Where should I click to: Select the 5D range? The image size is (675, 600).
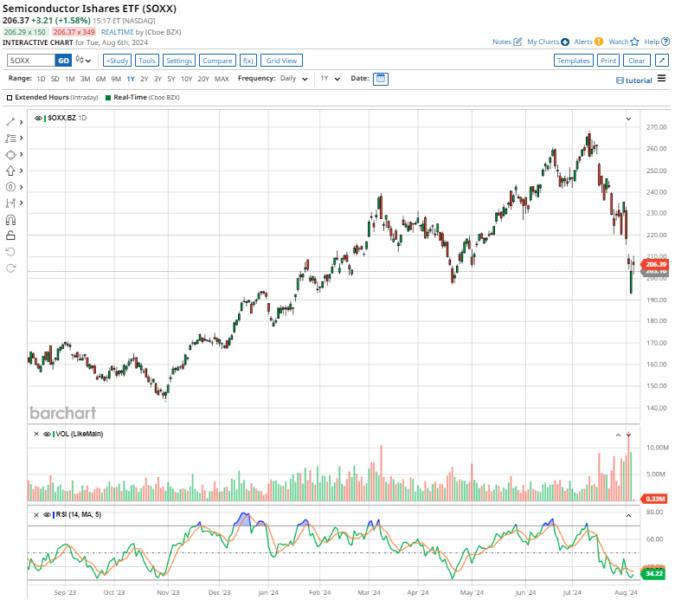(x=55, y=79)
